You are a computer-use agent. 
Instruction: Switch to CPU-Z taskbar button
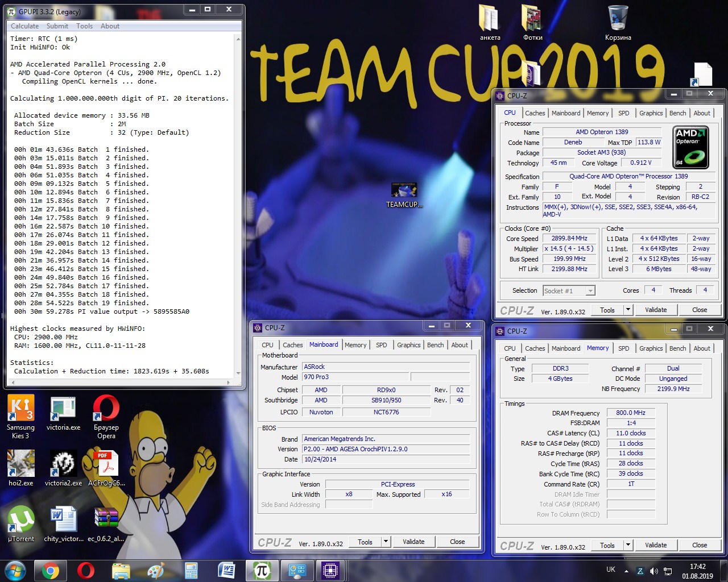coord(330,570)
